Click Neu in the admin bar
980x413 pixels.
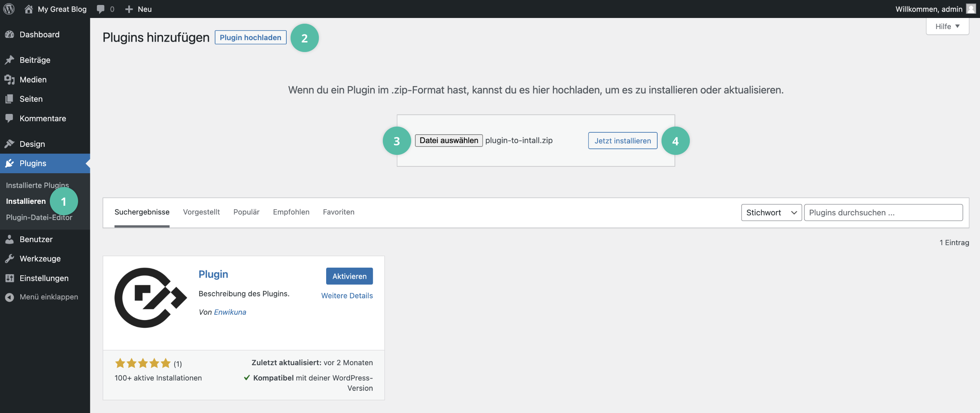145,9
